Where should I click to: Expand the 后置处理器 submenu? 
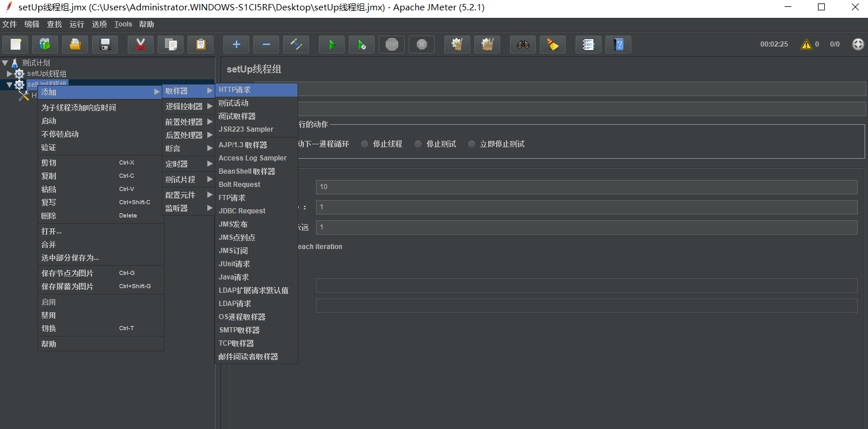click(189, 135)
